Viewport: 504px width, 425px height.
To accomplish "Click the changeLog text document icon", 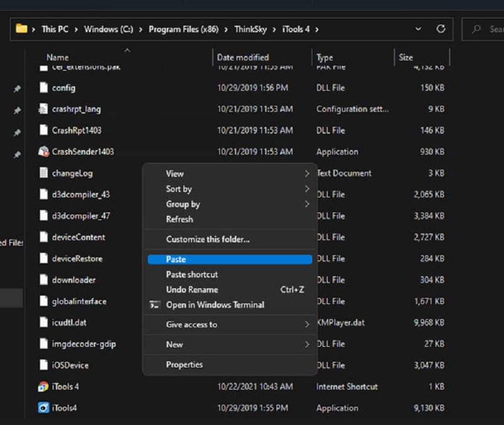I will [x=43, y=173].
